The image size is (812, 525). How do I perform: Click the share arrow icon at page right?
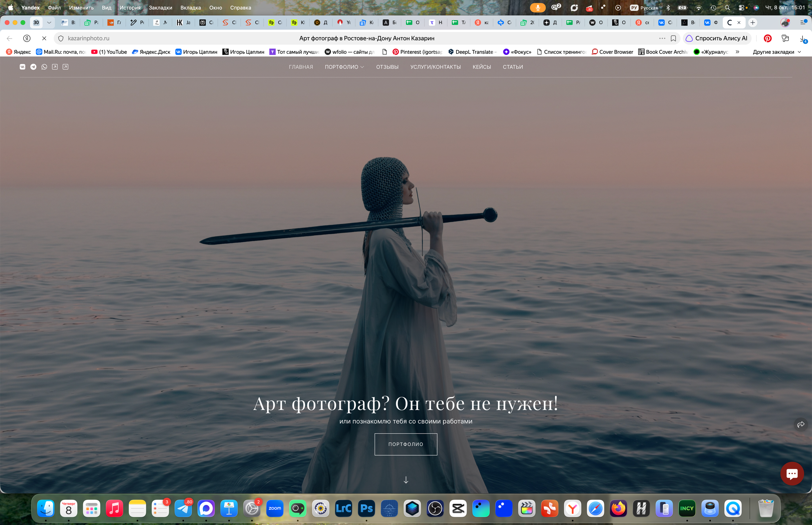coord(801,424)
